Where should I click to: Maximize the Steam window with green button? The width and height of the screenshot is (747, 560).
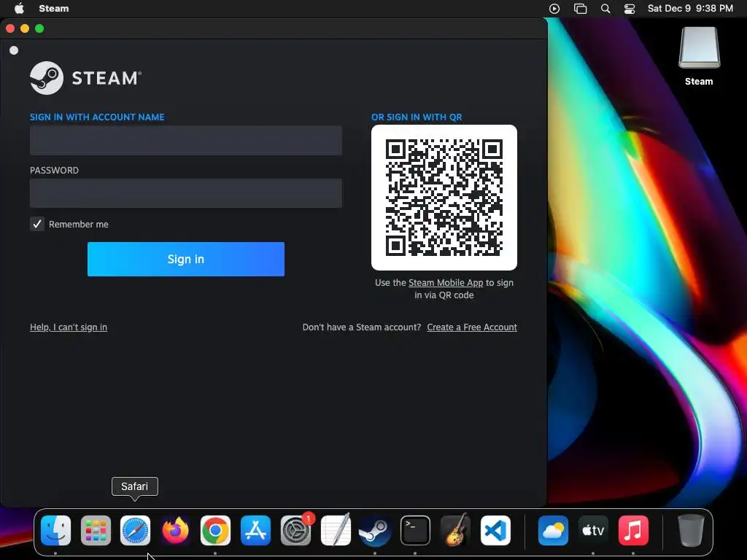click(x=39, y=28)
